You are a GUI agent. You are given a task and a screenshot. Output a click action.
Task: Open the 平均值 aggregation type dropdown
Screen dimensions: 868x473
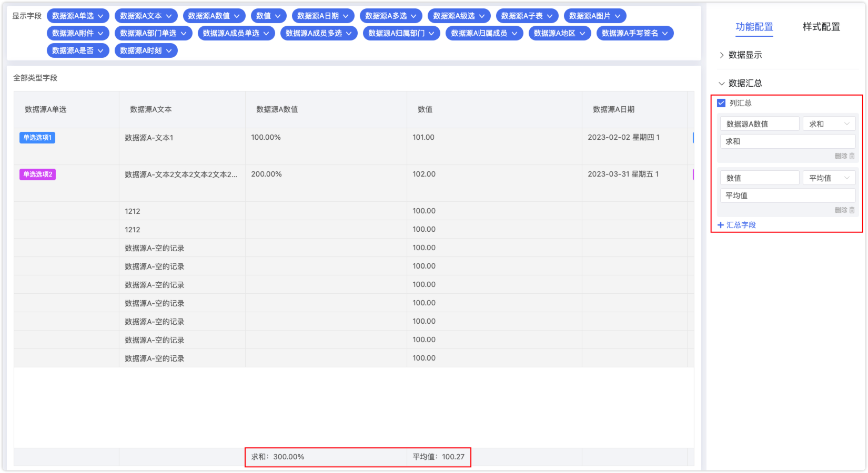pos(829,178)
